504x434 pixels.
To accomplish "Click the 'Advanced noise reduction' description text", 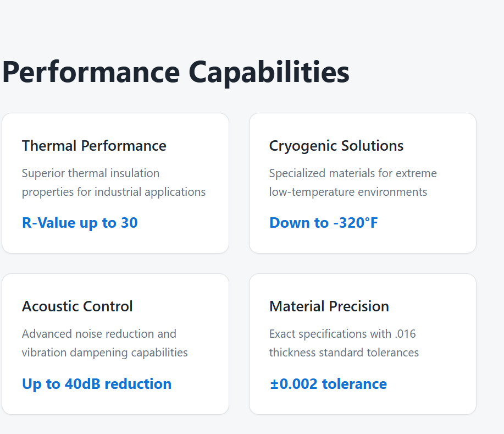I will pyautogui.click(x=99, y=334).
